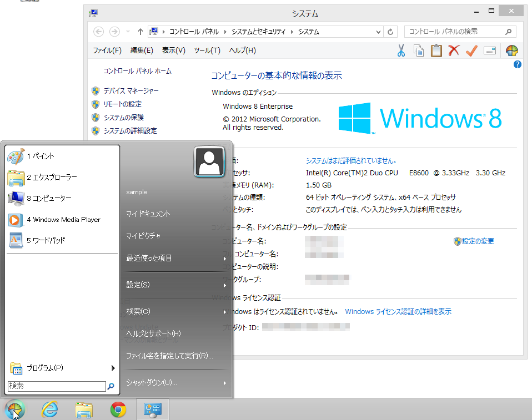
Task: Open File Explorer from the taskbar
Action: point(84,410)
